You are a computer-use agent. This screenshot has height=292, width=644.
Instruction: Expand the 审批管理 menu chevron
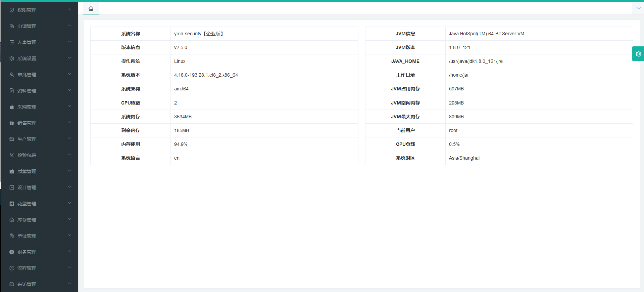click(x=69, y=74)
